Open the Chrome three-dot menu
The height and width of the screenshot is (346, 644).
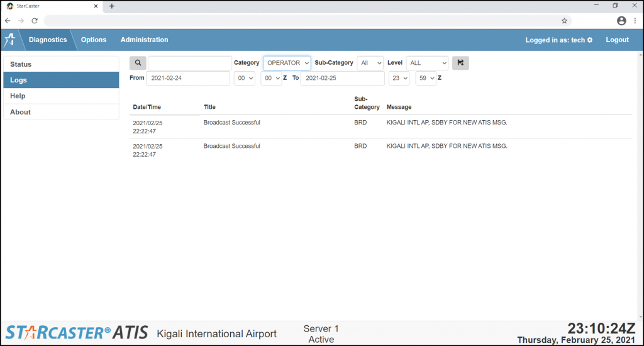click(x=635, y=21)
